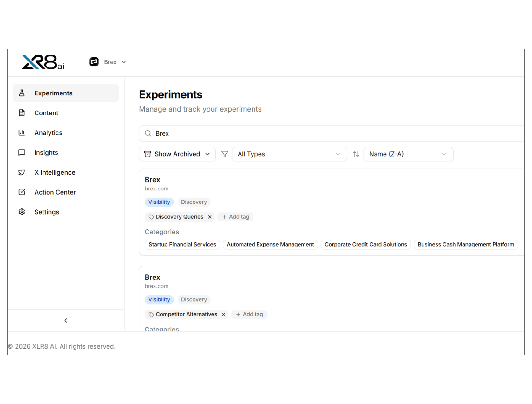
Task: Select the Experiments flask icon
Action: pos(22,93)
